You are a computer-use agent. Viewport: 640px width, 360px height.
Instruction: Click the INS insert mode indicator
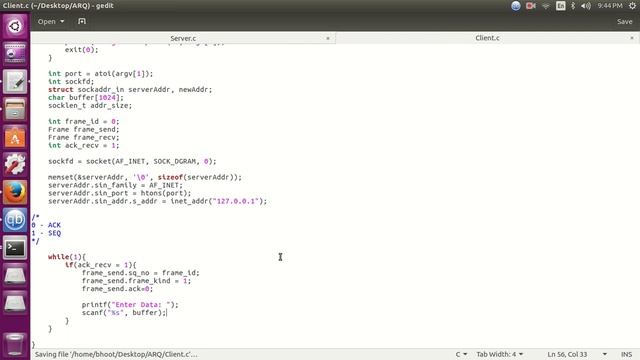pyautogui.click(x=627, y=354)
